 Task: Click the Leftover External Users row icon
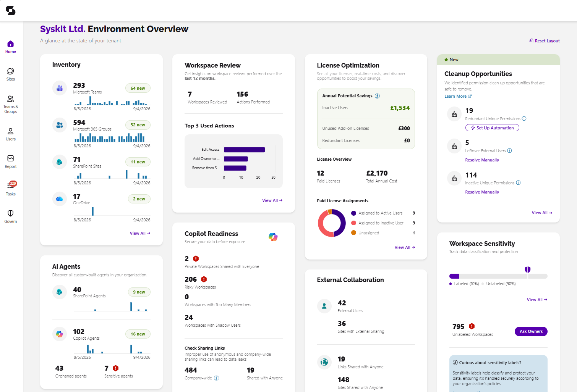click(454, 146)
